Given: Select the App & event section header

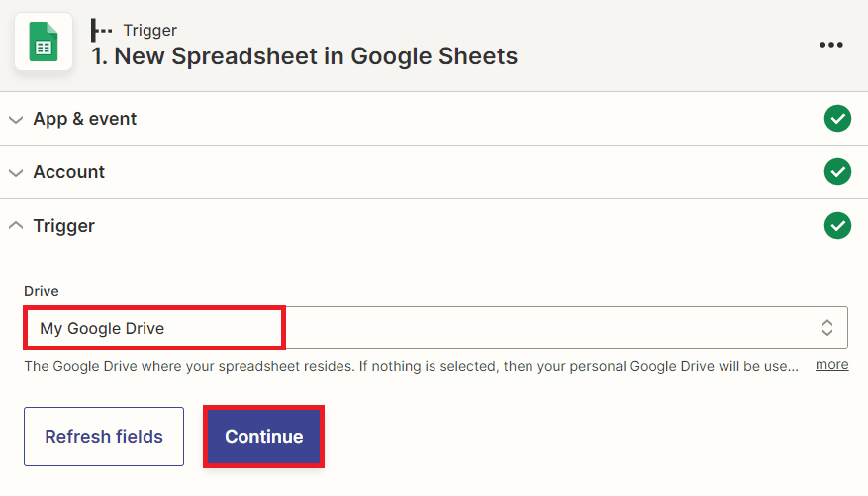Looking at the screenshot, I should pos(85,119).
